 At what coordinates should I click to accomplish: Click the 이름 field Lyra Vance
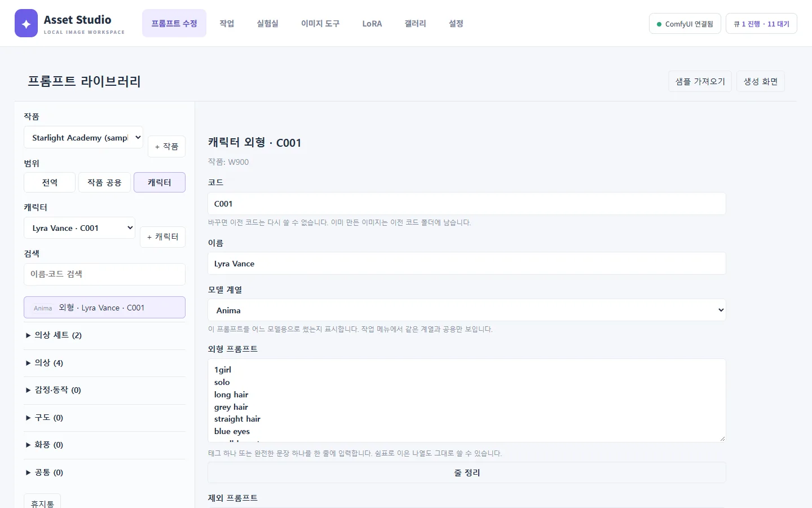pos(467,264)
